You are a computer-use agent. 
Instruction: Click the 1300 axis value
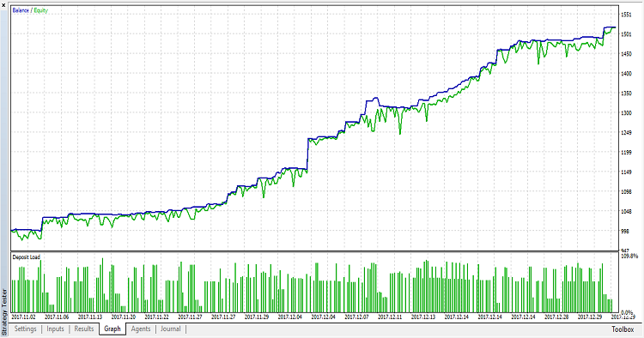point(626,112)
